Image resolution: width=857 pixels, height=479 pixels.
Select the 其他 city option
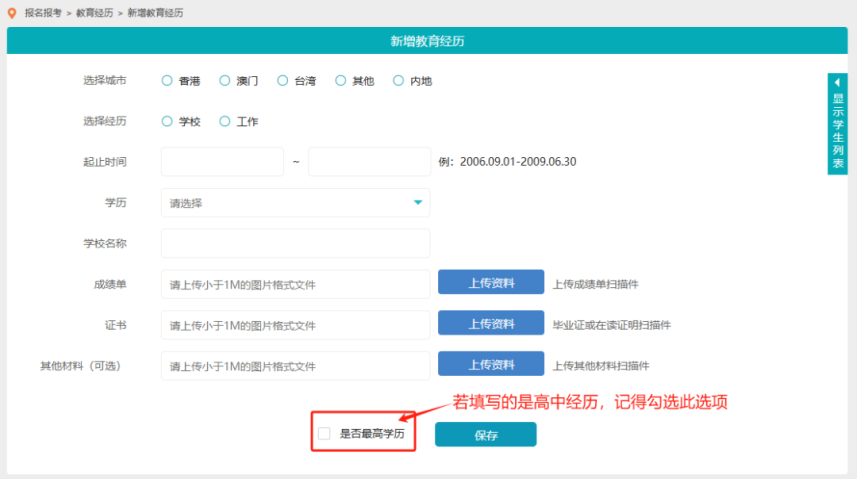tap(341, 81)
